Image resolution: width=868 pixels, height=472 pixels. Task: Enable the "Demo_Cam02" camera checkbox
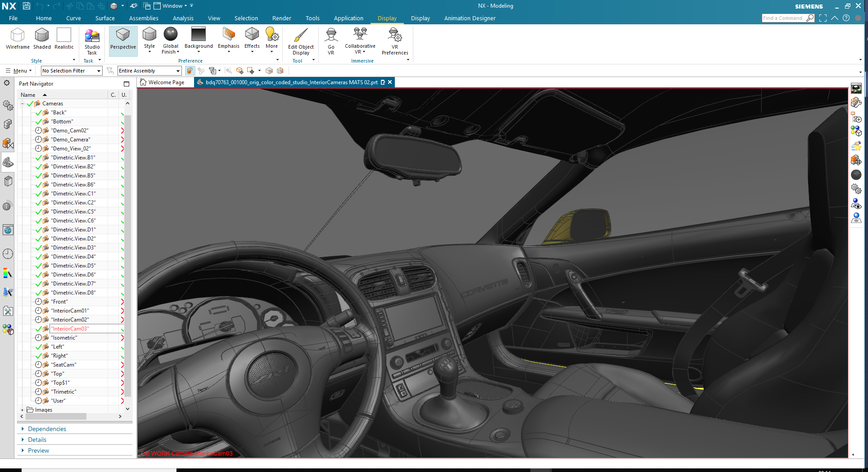pos(39,131)
